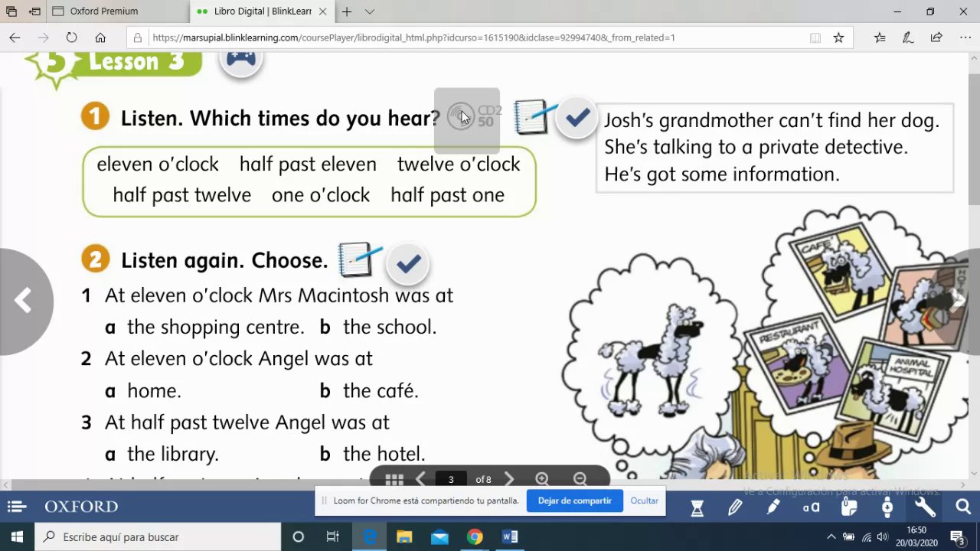980x551 pixels.
Task: Choose answer a the library
Action: pos(162,454)
